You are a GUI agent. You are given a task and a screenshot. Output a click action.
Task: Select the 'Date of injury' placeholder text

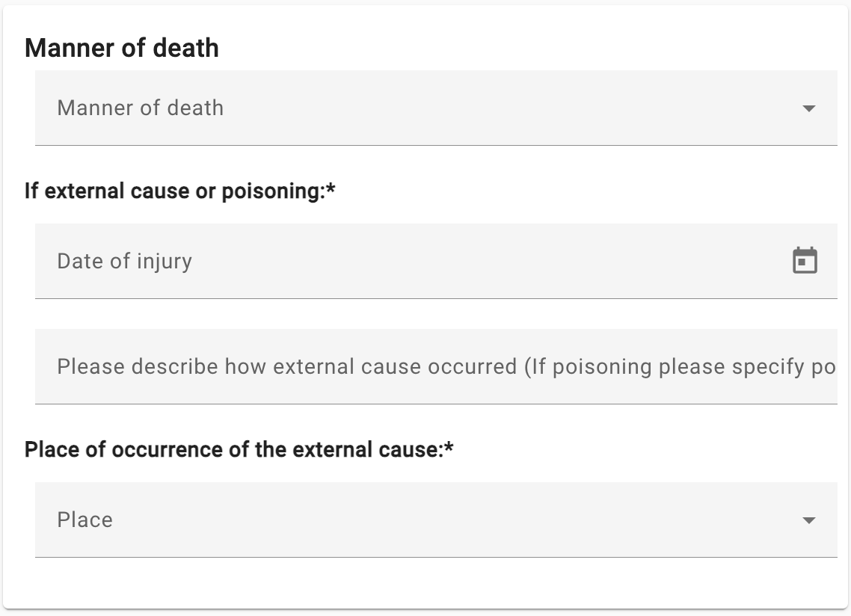[124, 261]
